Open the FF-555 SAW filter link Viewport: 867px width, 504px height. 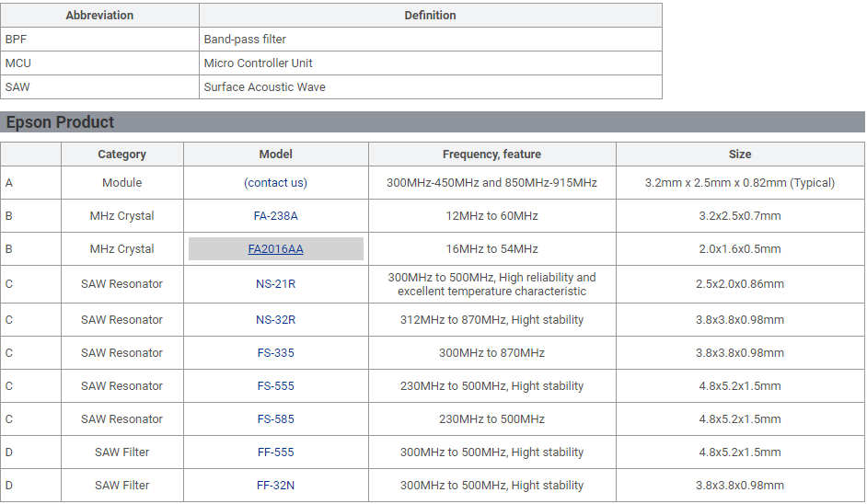pos(275,452)
